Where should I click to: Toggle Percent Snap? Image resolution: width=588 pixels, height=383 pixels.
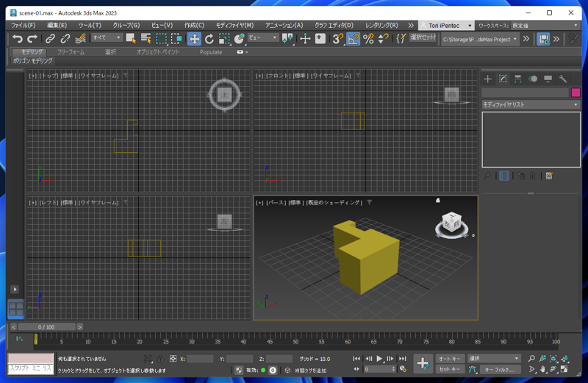pos(368,39)
